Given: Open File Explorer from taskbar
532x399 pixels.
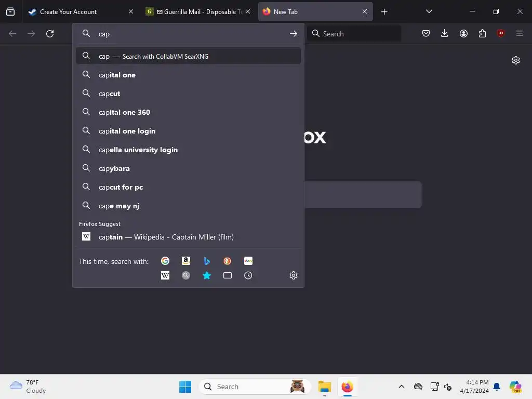Looking at the screenshot, I should click(x=324, y=387).
